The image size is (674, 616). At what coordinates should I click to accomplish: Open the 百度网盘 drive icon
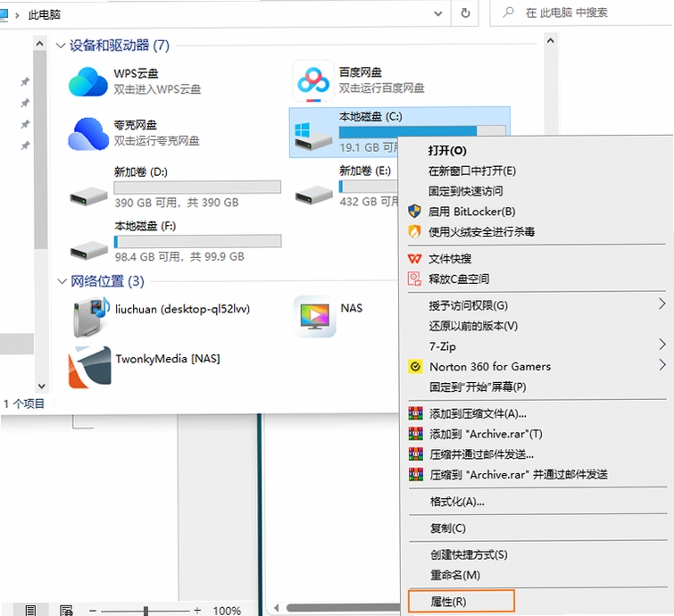[313, 81]
